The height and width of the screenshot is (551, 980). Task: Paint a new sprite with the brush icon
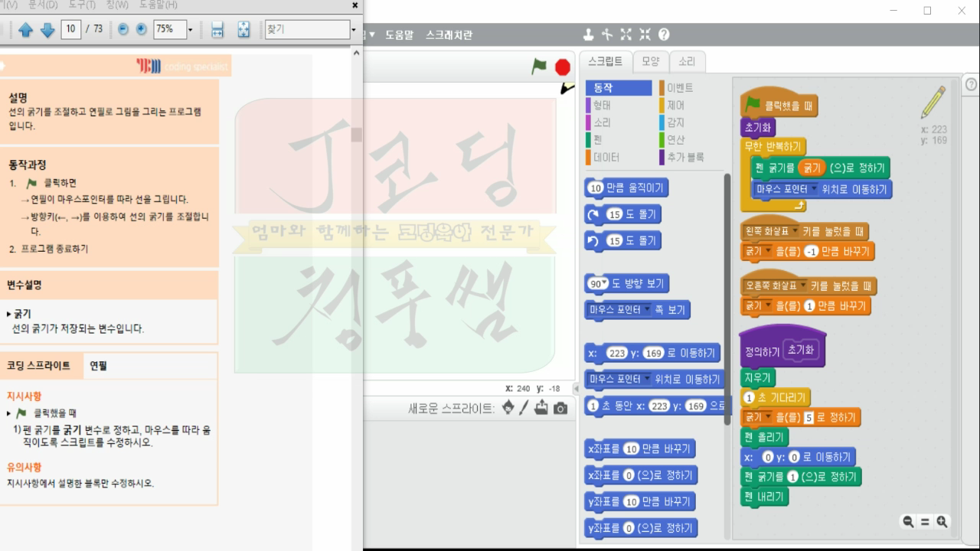(524, 408)
